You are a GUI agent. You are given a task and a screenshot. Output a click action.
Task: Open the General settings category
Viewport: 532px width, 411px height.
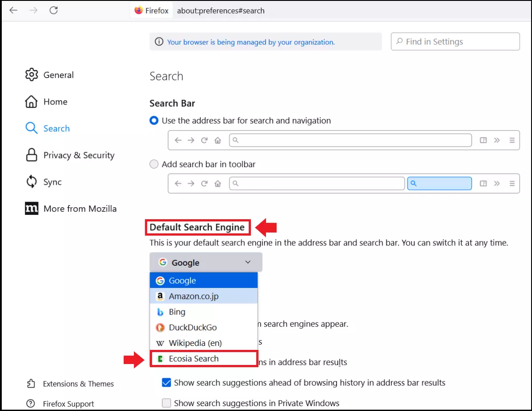(x=49, y=75)
